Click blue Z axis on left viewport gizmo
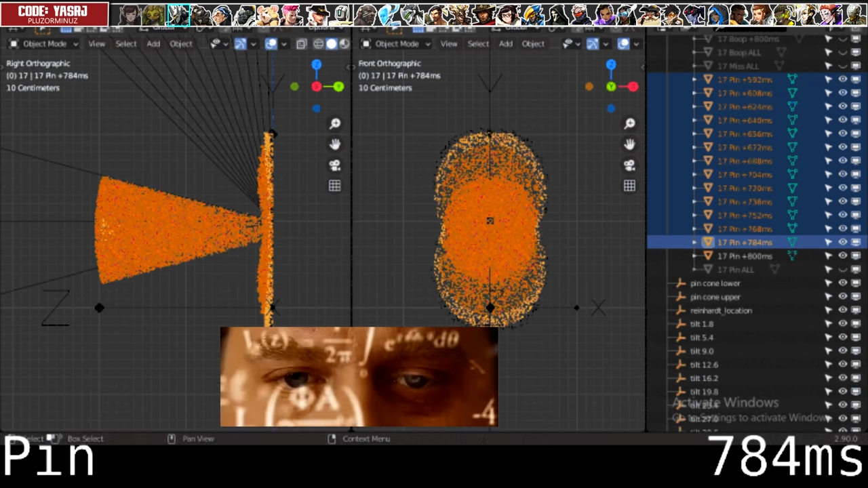The height and width of the screenshot is (488, 868). click(x=317, y=64)
